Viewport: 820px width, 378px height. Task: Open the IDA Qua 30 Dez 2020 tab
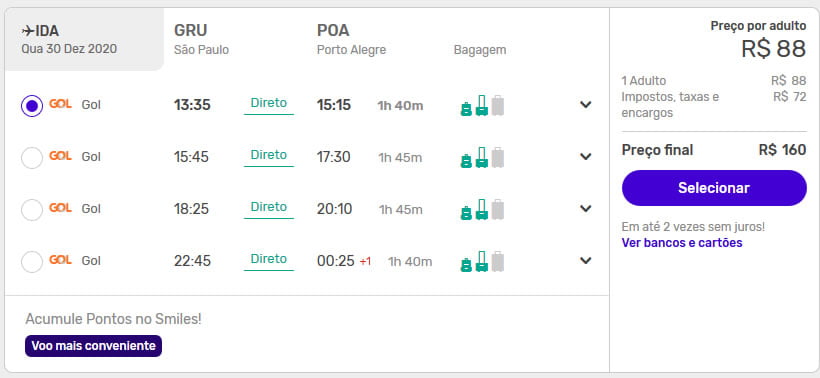(x=84, y=40)
